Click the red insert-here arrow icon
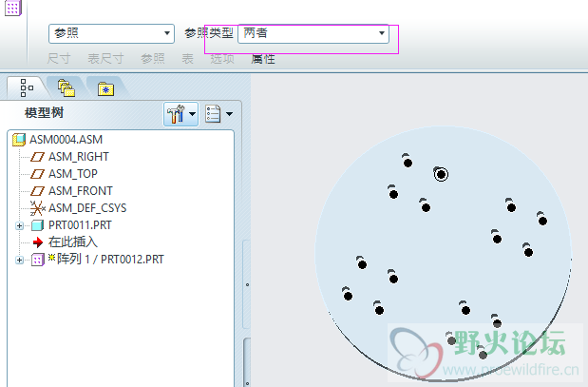588x387 pixels. coord(38,242)
